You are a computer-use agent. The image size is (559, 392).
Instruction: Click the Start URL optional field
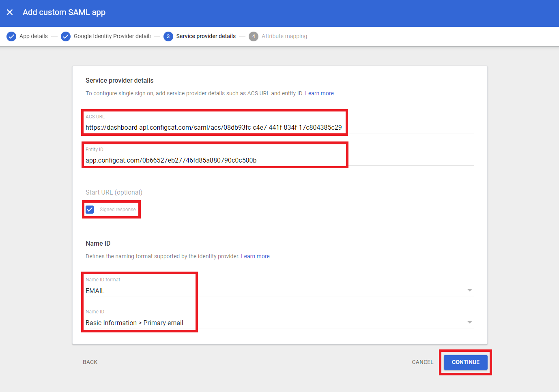243,192
